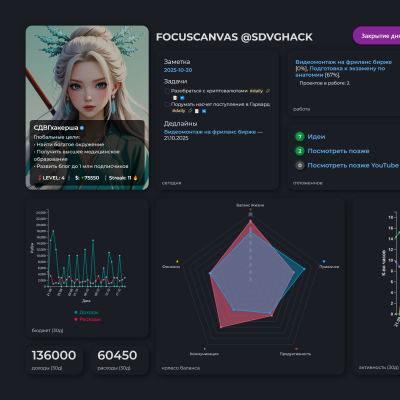
Task: Click the notepad icon on the Гарвард task
Action: click(197, 111)
